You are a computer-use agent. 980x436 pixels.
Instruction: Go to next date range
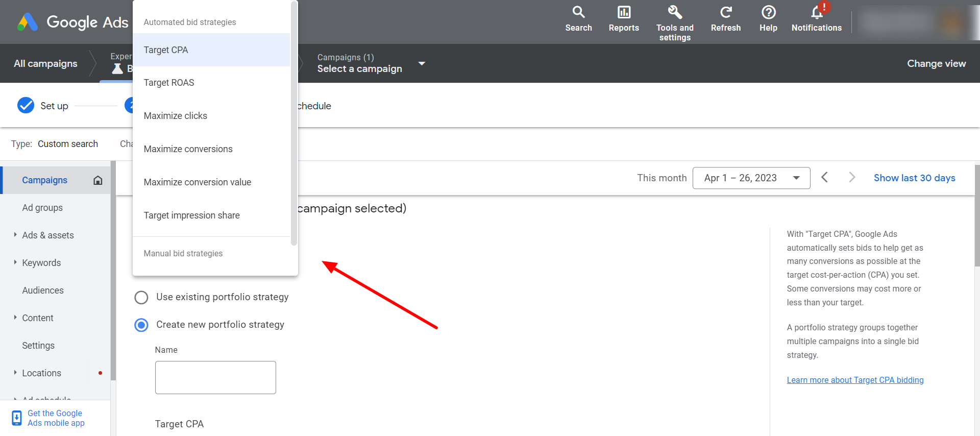click(851, 177)
